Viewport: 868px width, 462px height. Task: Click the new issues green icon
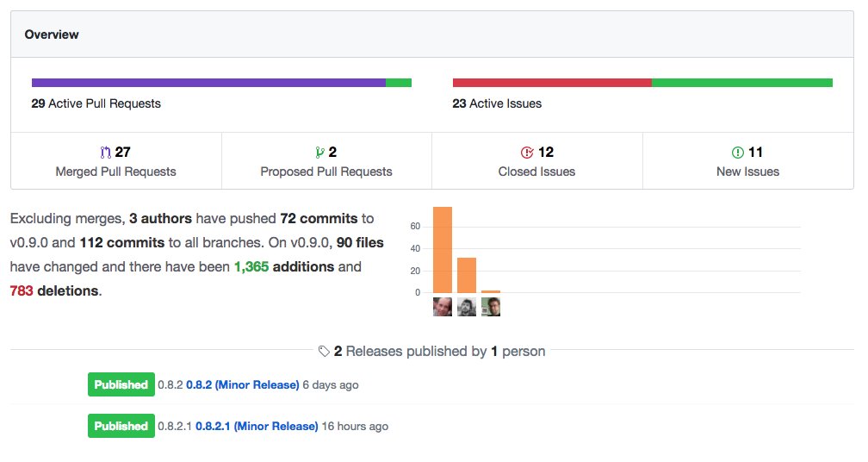point(737,153)
